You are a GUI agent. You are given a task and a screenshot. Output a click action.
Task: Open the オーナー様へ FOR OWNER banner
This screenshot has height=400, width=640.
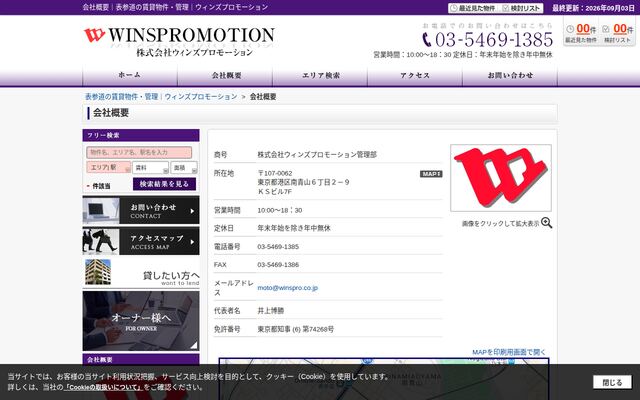tap(141, 321)
